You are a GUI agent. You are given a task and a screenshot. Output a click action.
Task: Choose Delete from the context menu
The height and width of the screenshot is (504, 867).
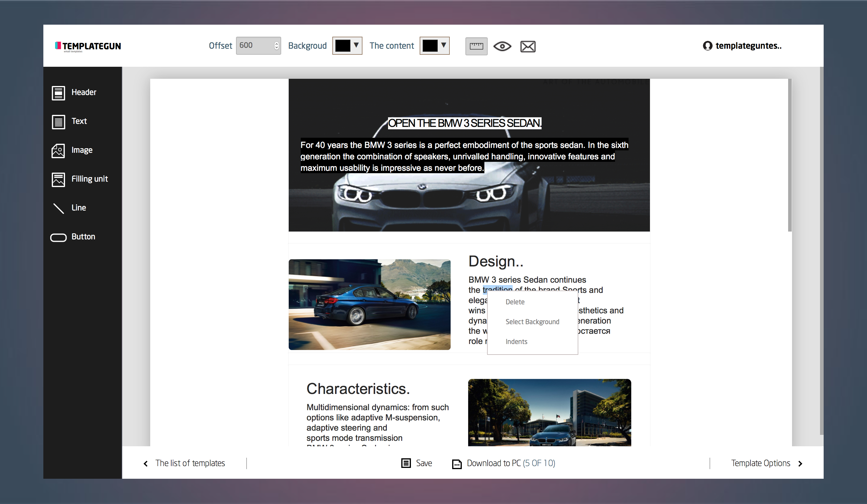click(515, 302)
